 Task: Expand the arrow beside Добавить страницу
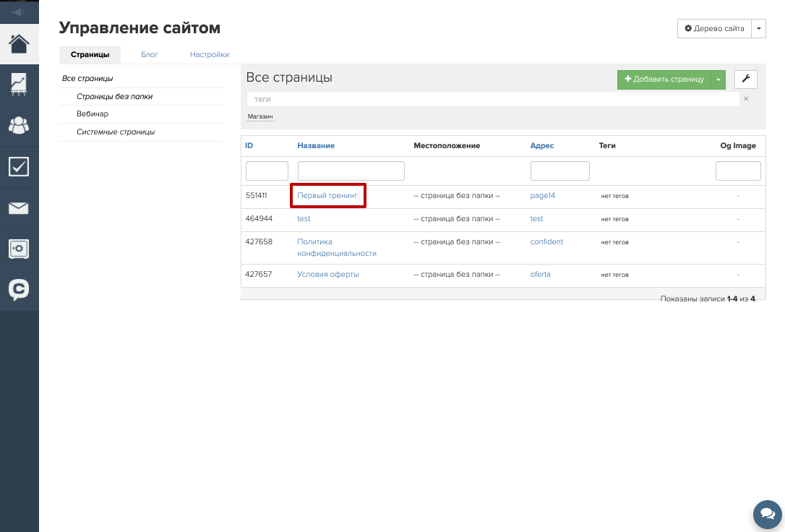pos(718,80)
